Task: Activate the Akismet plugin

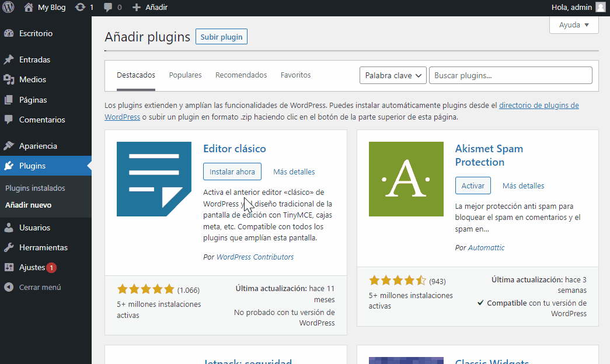Action: 473,185
